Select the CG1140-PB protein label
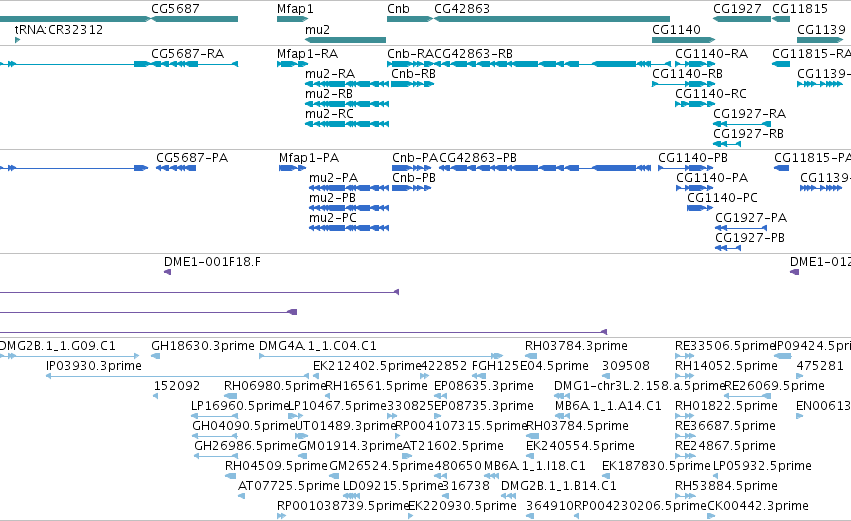This screenshot has width=851, height=521. coord(693,158)
